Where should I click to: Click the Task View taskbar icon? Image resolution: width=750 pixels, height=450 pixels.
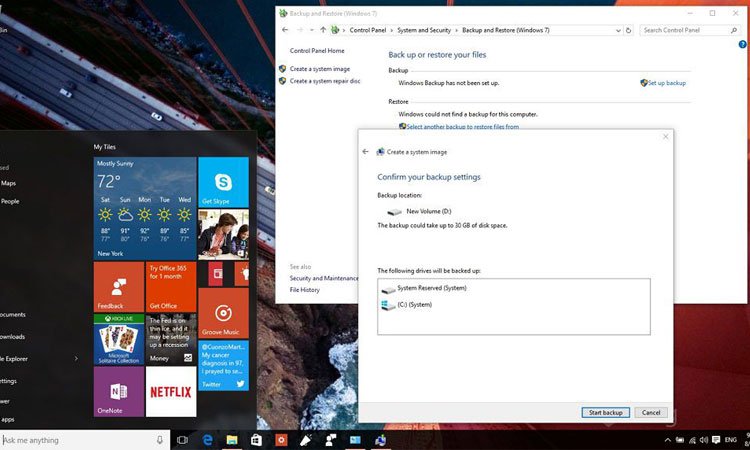point(183,440)
